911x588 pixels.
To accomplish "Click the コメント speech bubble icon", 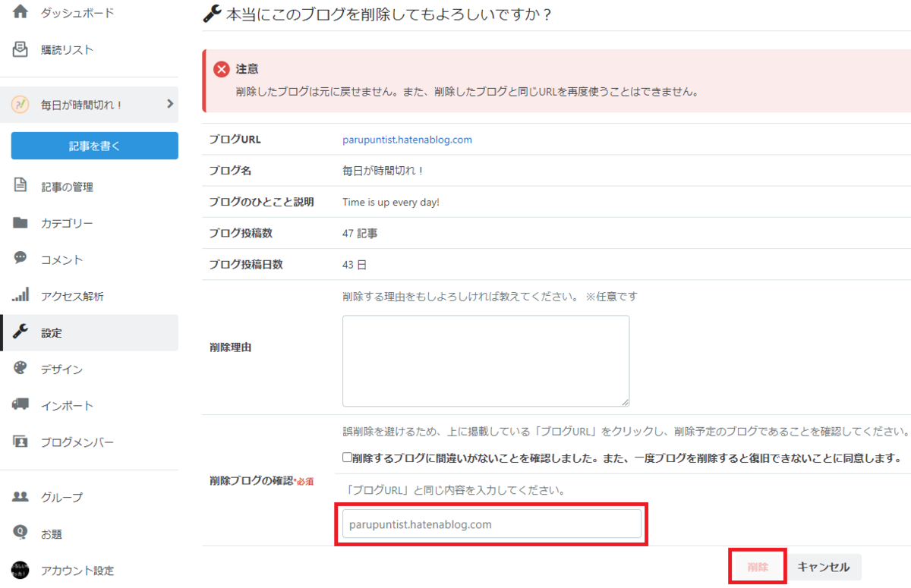I will coord(20,259).
